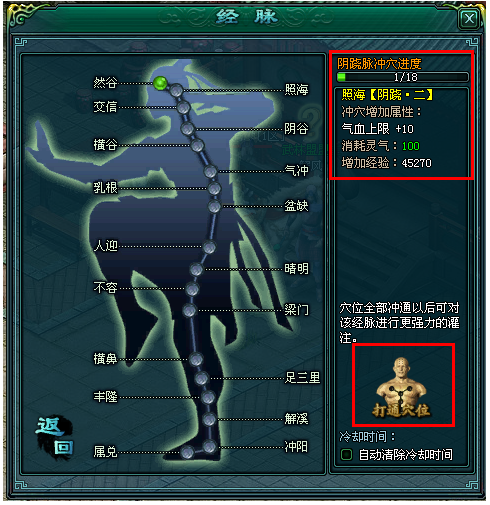Click the 冲阳 acupoint node
The width and height of the screenshot is (490, 505).
click(x=210, y=447)
